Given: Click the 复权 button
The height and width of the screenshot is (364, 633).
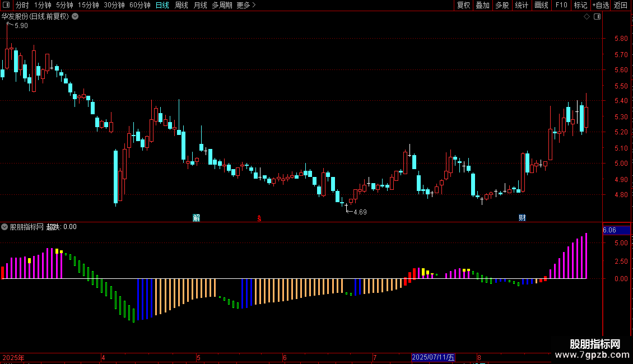Looking at the screenshot, I should click(463, 5).
